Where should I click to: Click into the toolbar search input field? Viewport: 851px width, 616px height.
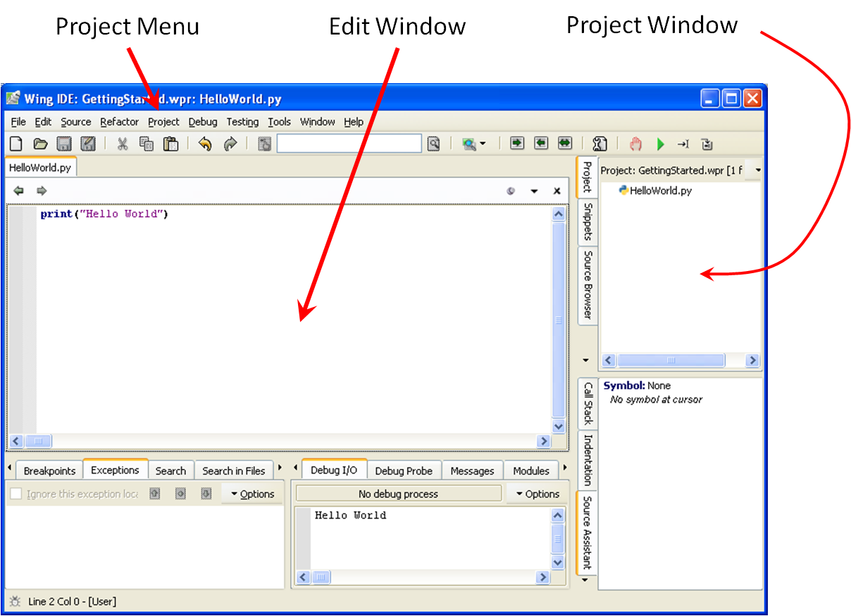point(349,144)
